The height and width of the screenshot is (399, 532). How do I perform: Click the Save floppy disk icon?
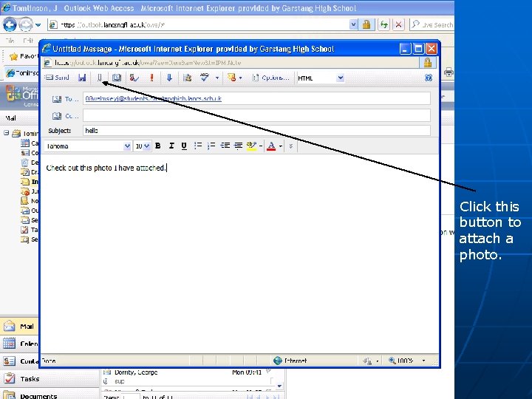click(x=82, y=78)
